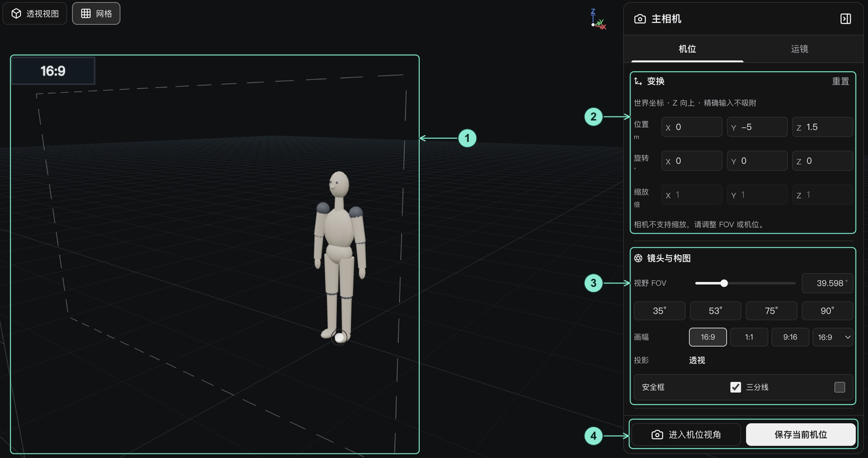Click the 16:9 label in viewport
The height and width of the screenshot is (458, 868).
tap(53, 71)
